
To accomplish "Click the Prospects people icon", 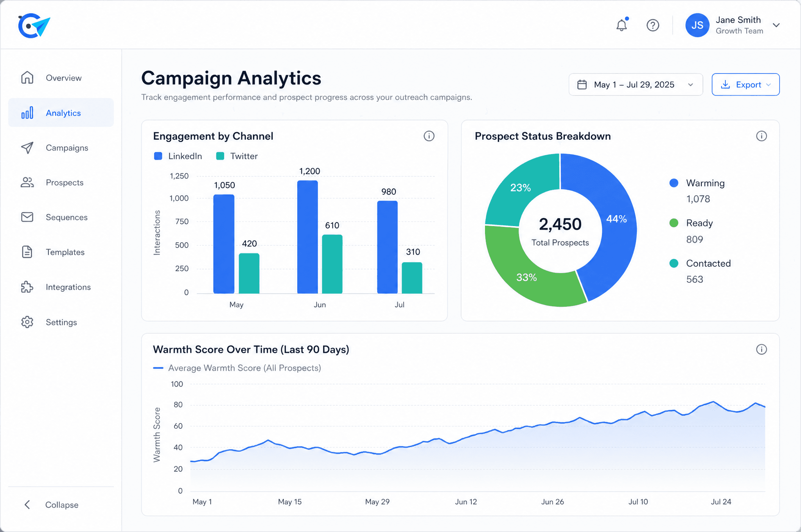I will [x=27, y=182].
